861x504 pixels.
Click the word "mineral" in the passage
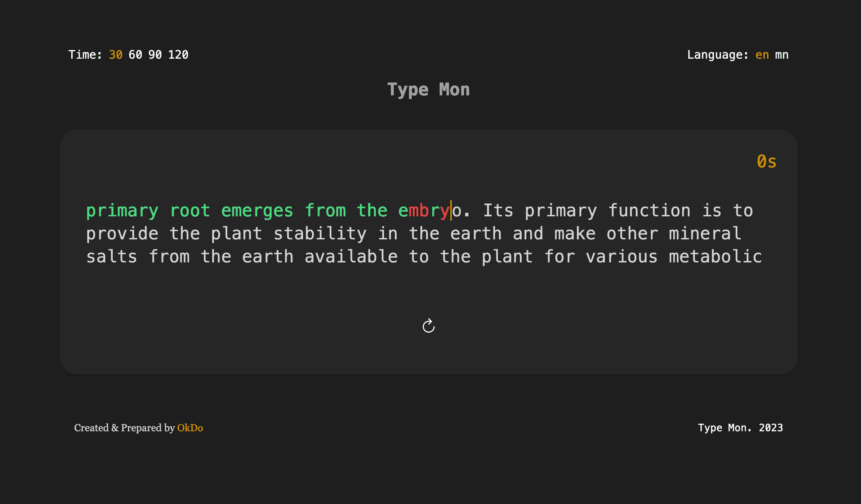pos(705,234)
